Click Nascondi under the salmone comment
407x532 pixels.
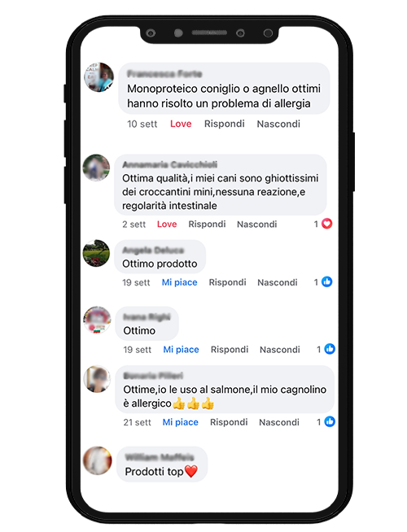point(279,422)
